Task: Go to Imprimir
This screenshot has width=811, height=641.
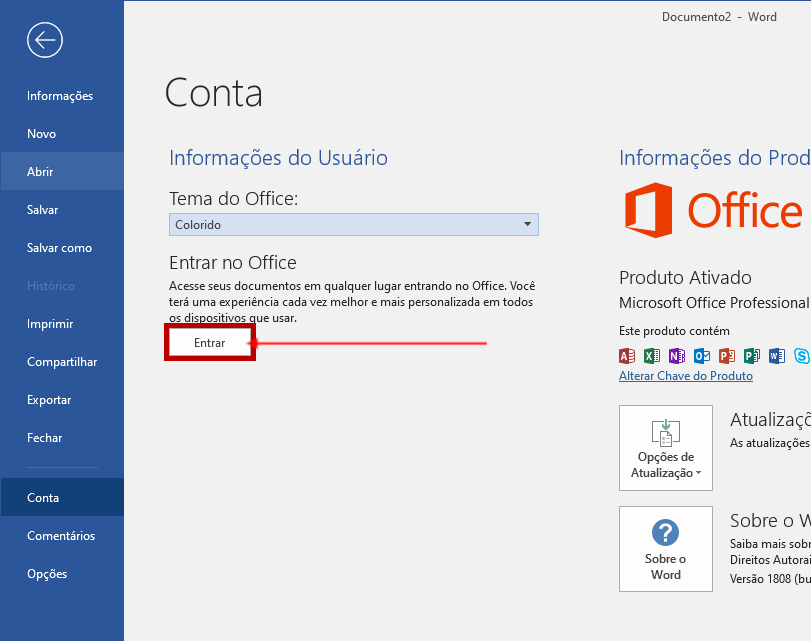Action: [x=62, y=324]
